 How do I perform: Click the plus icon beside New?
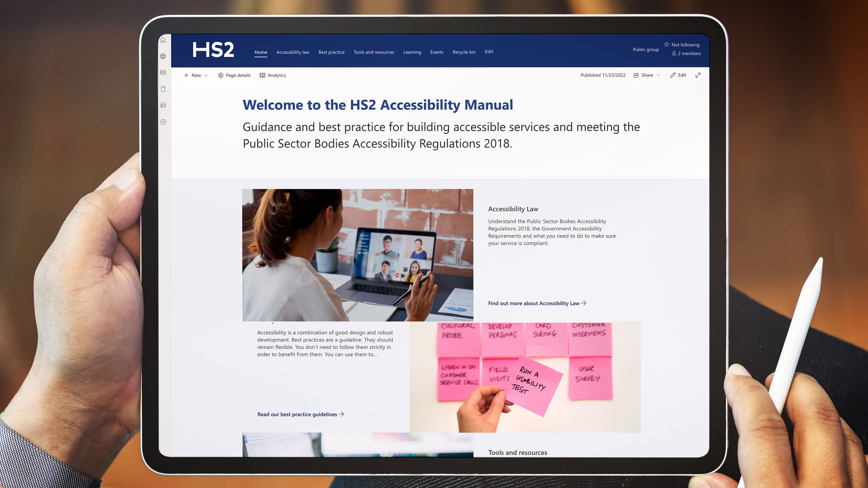click(x=186, y=75)
